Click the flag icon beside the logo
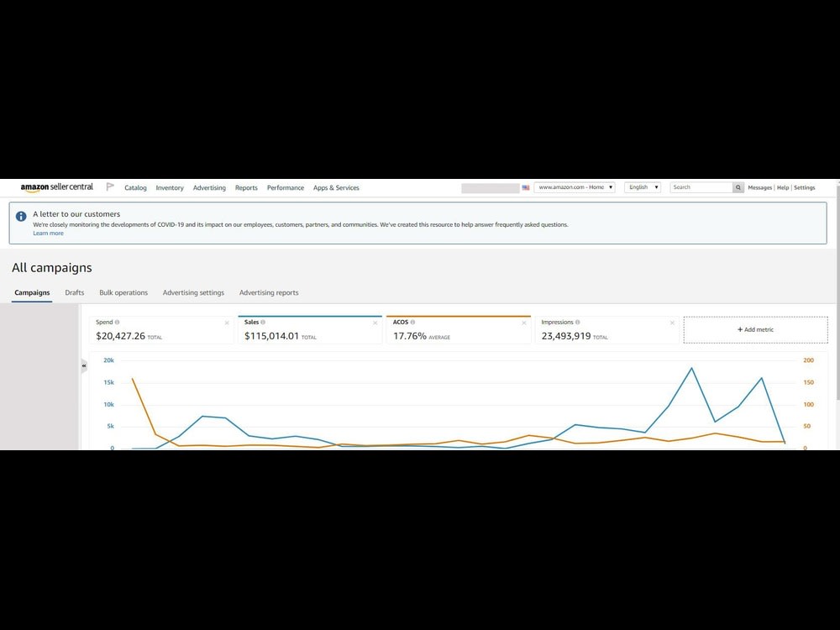840x630 pixels. click(x=110, y=187)
